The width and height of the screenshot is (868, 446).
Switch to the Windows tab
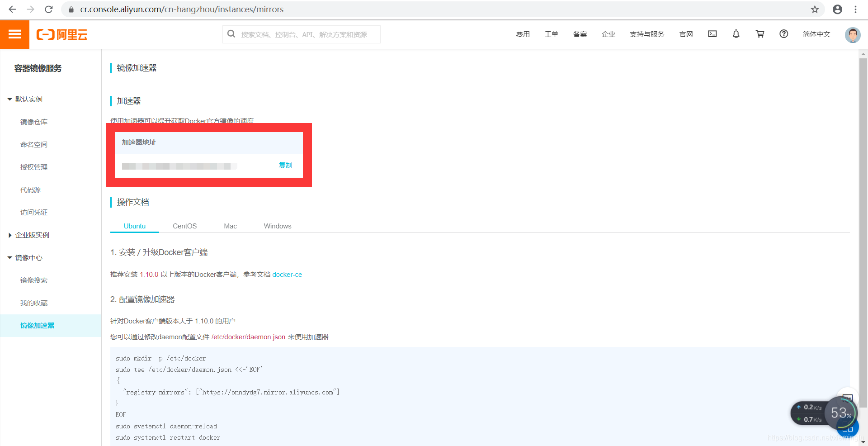coord(278,226)
